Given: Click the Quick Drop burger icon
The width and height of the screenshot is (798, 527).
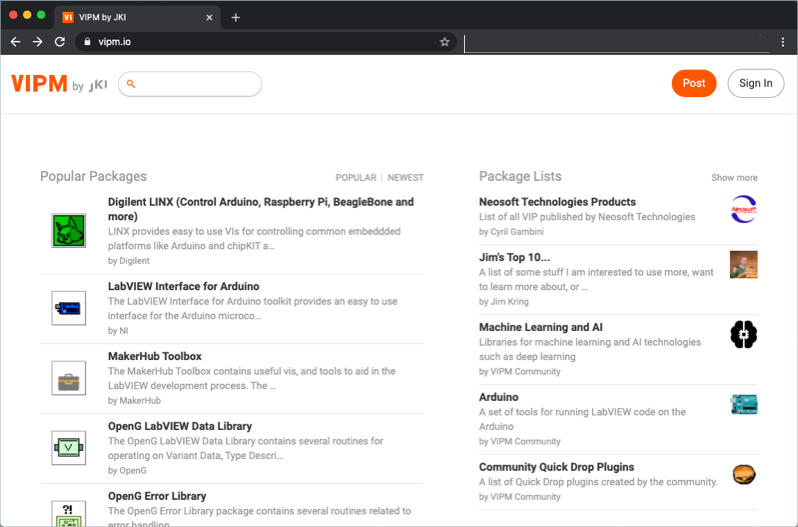Looking at the screenshot, I should (744, 474).
